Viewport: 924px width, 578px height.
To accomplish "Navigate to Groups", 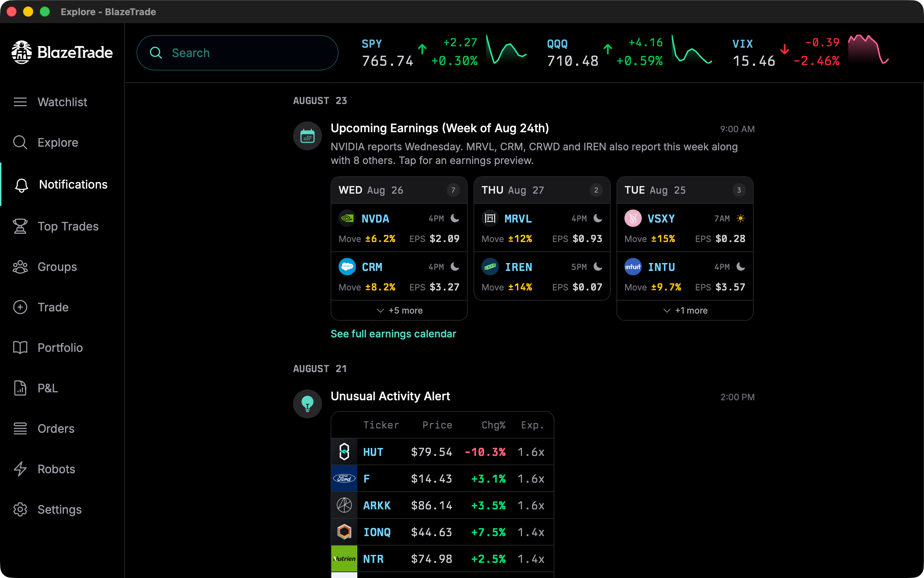I will [x=57, y=267].
